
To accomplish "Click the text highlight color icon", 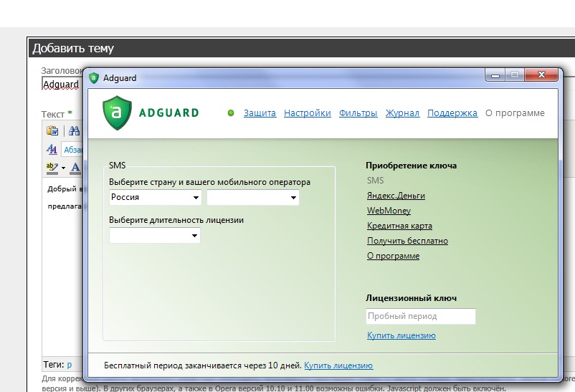I will coord(52,168).
